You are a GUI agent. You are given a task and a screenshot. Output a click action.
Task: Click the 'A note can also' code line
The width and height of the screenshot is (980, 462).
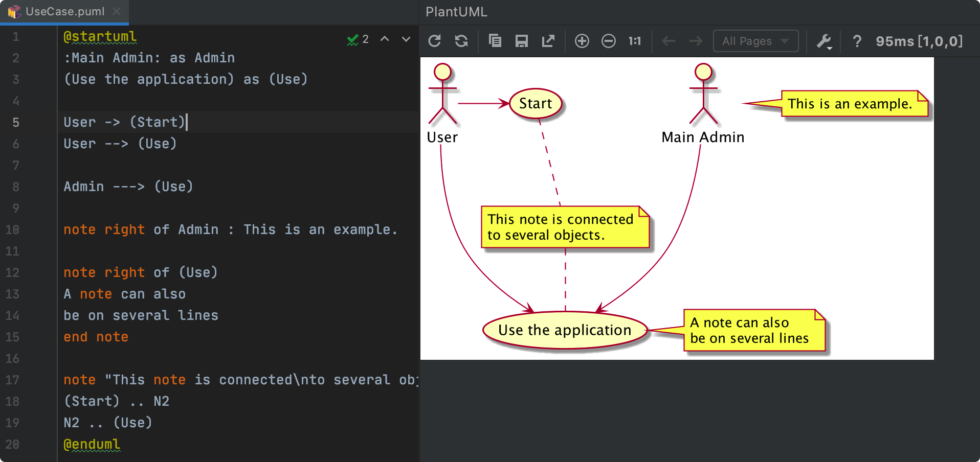124,294
